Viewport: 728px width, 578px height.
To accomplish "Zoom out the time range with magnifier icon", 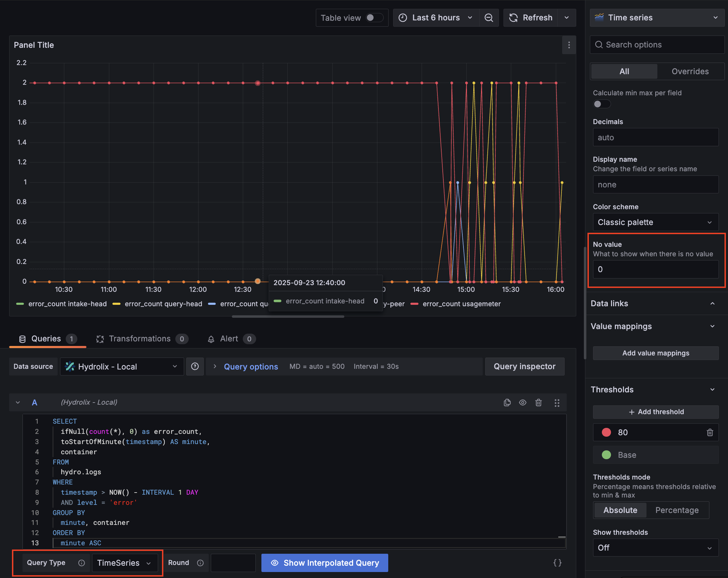I will [x=489, y=18].
